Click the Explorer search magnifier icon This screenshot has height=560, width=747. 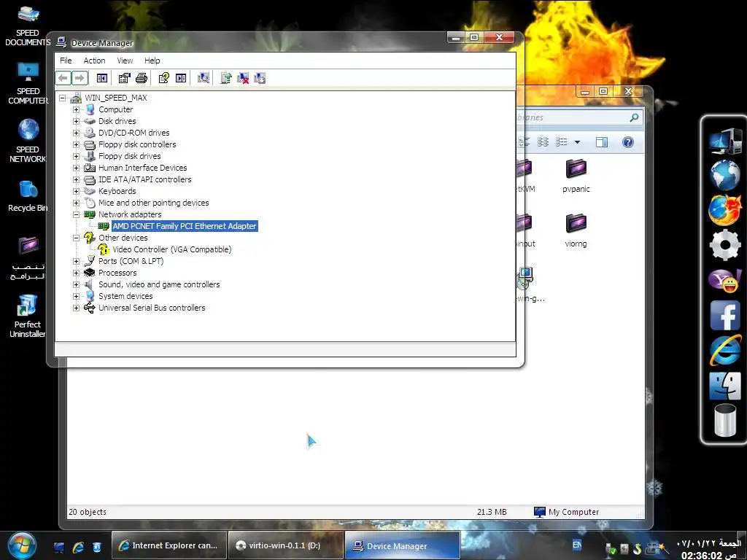pos(634,117)
